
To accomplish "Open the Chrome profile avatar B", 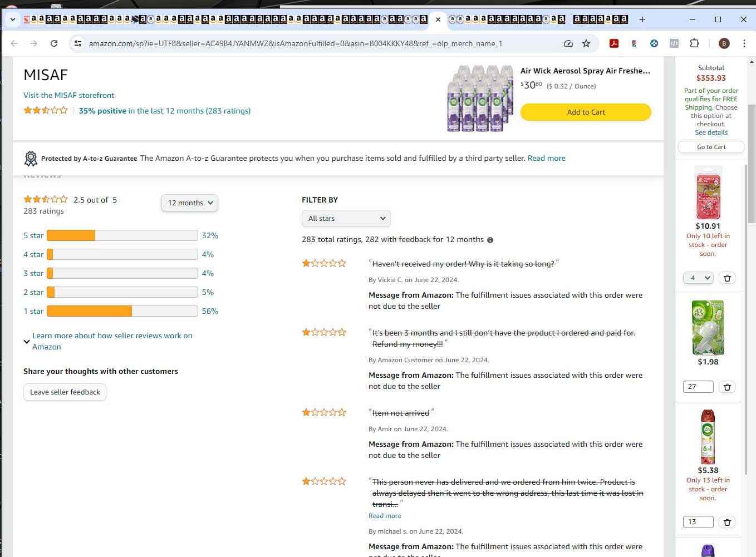I will tap(724, 43).
